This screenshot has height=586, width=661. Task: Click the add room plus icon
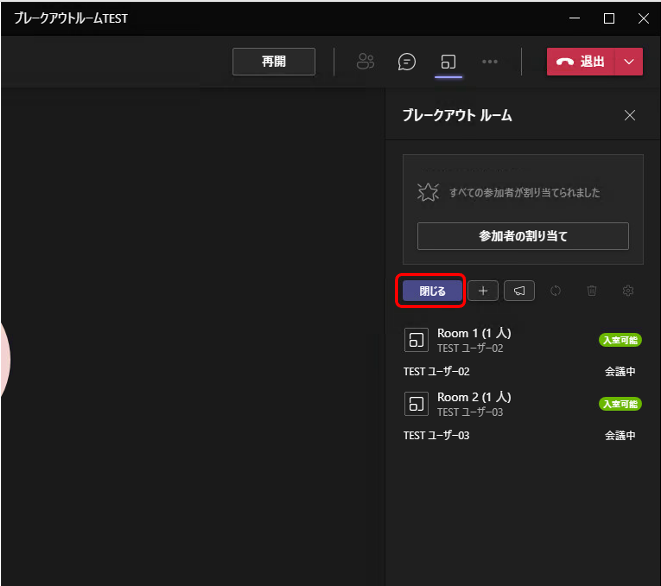pos(483,290)
